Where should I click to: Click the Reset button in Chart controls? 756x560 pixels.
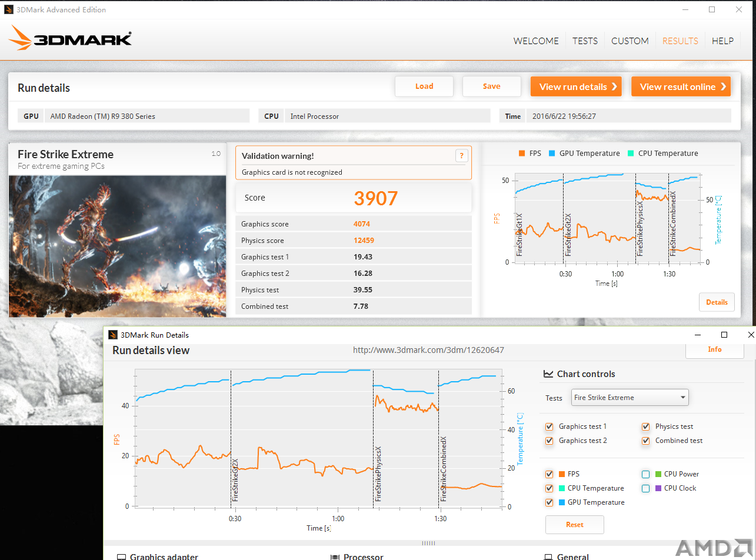[x=575, y=525]
